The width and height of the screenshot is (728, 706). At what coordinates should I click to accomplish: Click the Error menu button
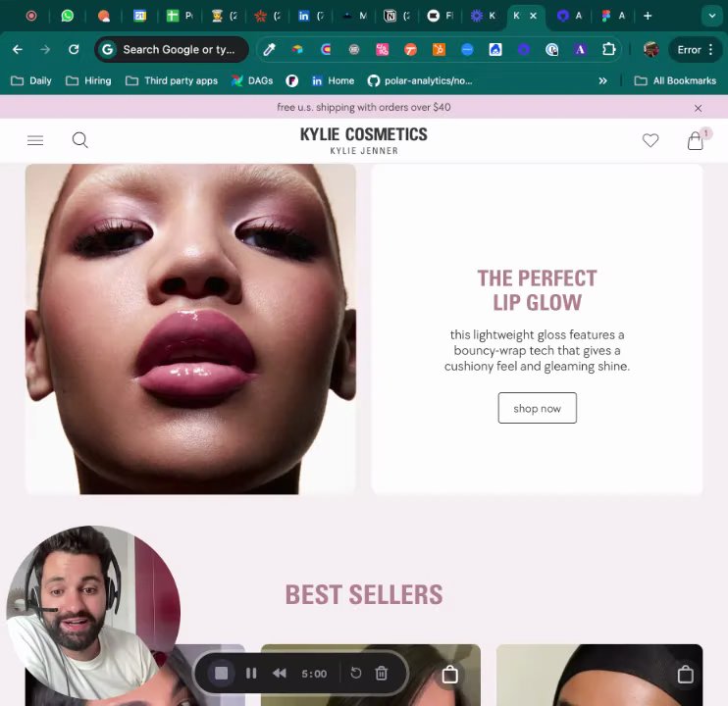tap(695, 49)
